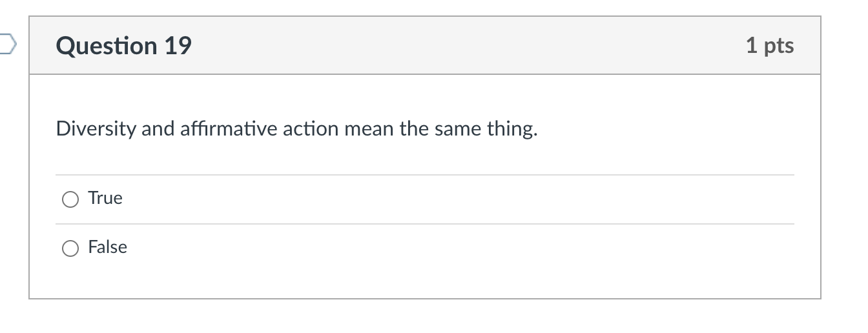Select the True radio button
Screen dimensions: 868x333
[x=70, y=199]
